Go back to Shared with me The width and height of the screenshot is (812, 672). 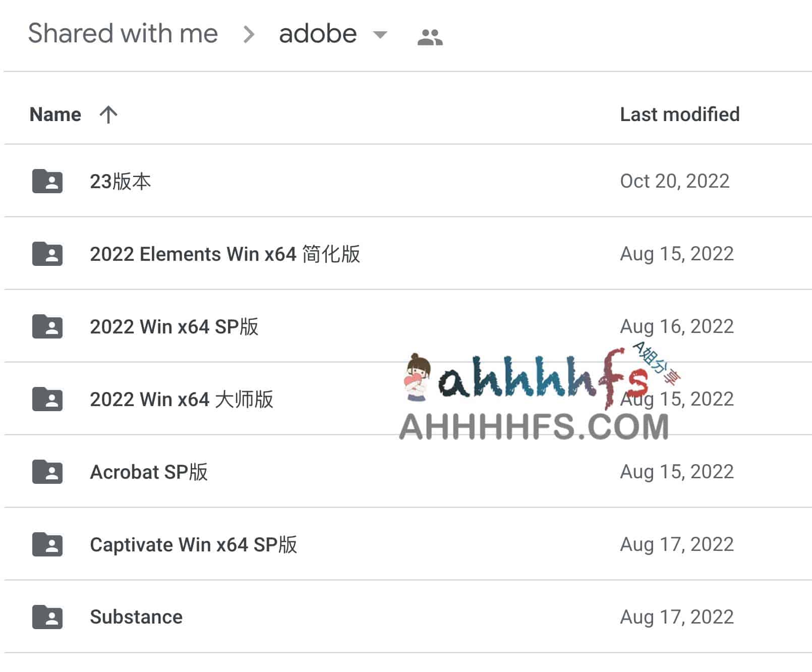tap(123, 34)
